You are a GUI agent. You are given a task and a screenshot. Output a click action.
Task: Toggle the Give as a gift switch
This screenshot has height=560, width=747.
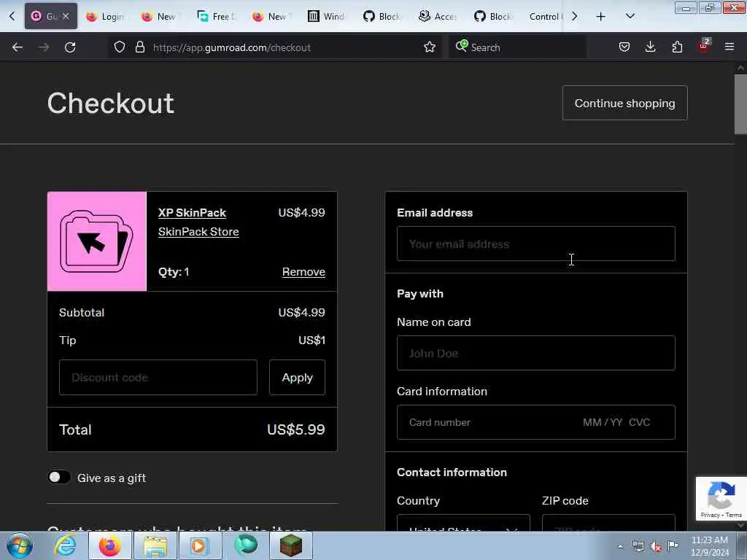tap(58, 477)
